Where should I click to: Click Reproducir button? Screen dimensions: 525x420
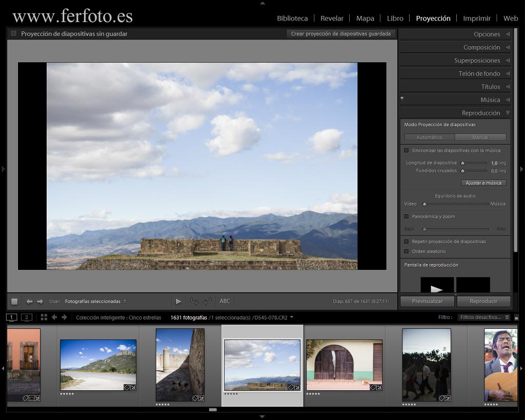point(483,301)
